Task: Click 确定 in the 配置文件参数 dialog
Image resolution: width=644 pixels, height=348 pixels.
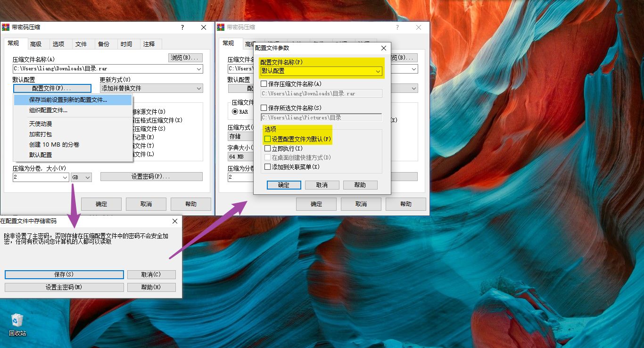Action: click(x=284, y=185)
